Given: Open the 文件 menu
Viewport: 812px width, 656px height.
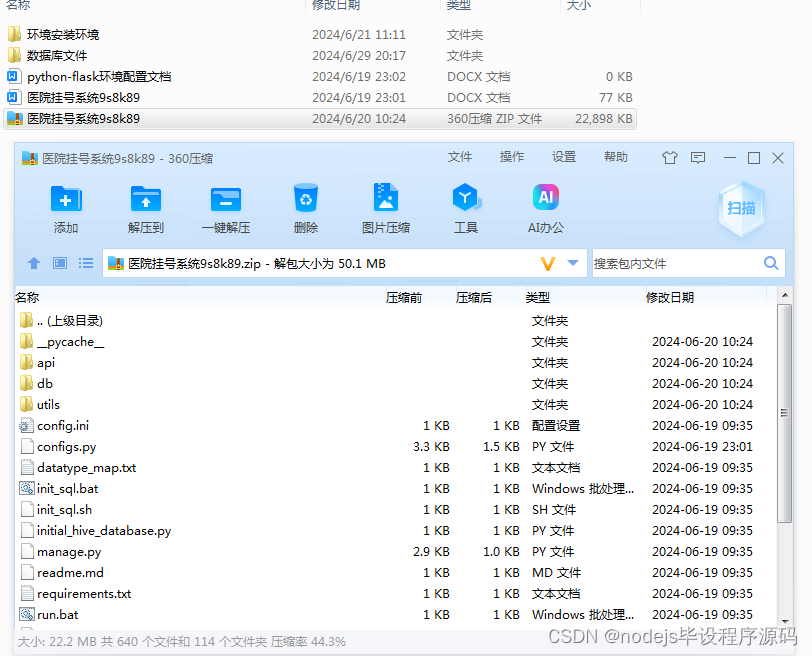Looking at the screenshot, I should coord(460,158).
